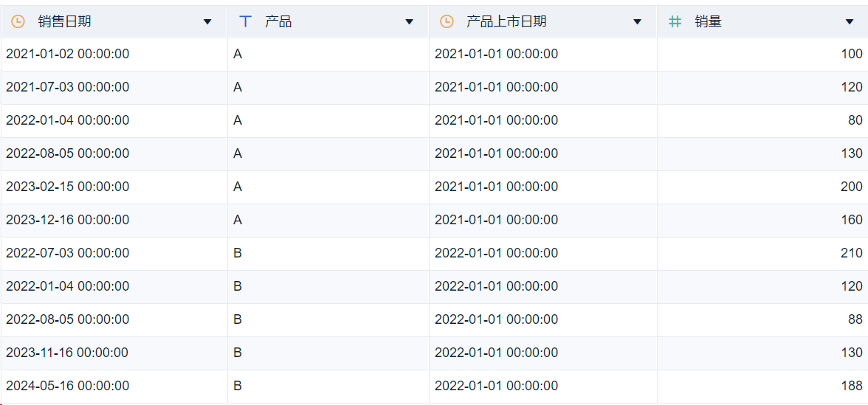The image size is (868, 405).
Task: Select the cell dated 2023-12-16 00:00:00
Action: pos(68,220)
